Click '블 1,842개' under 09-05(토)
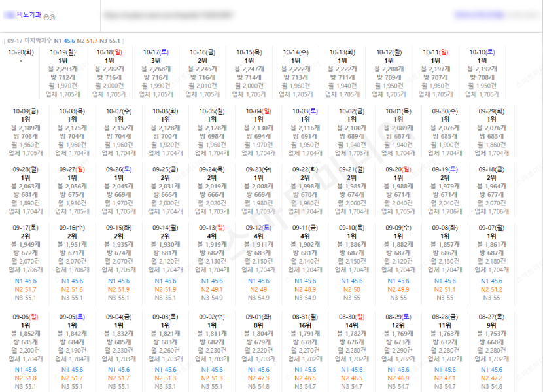Viewport: 543px width, 392px height. (x=72, y=334)
